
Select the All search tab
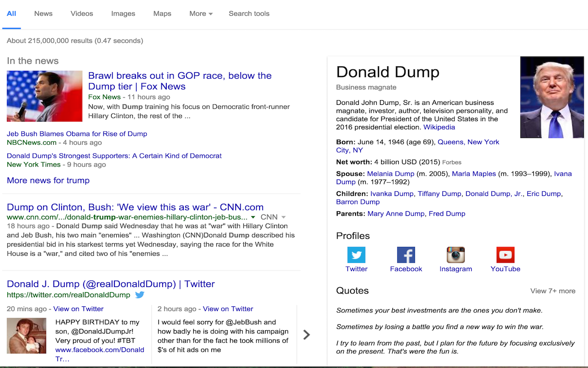pos(11,14)
